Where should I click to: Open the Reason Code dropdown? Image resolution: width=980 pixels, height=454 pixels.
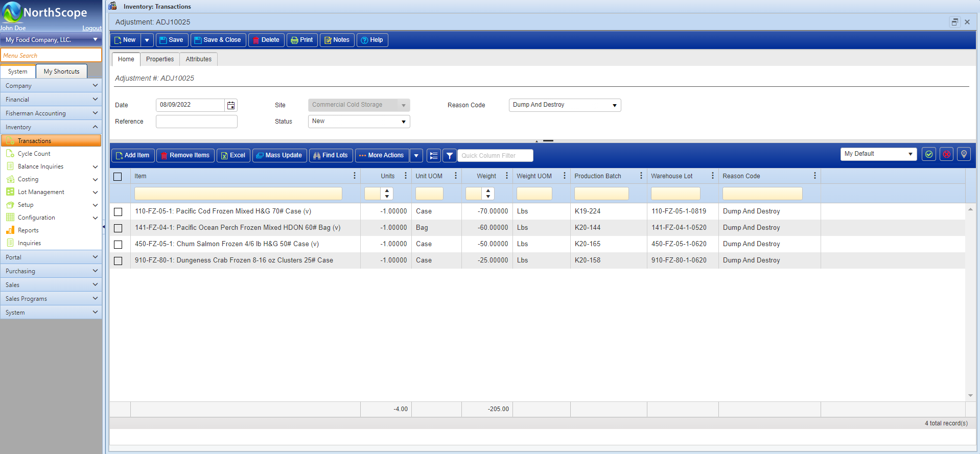click(x=565, y=105)
